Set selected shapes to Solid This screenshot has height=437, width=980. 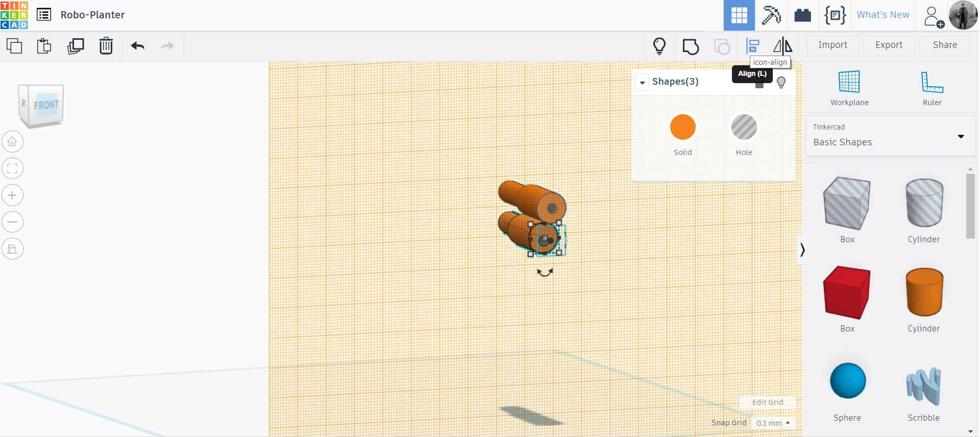pos(683,127)
